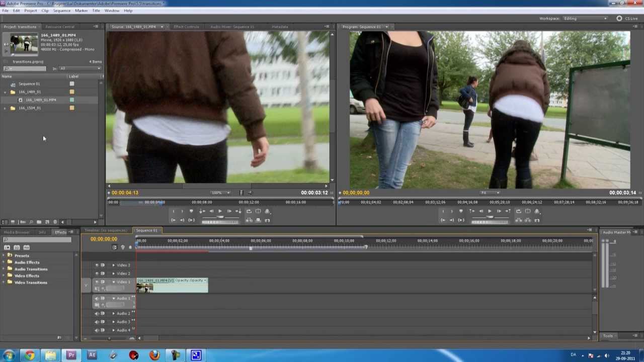Click the clip on Video 1 timeline track
This screenshot has width=644, height=362.
coord(172,285)
